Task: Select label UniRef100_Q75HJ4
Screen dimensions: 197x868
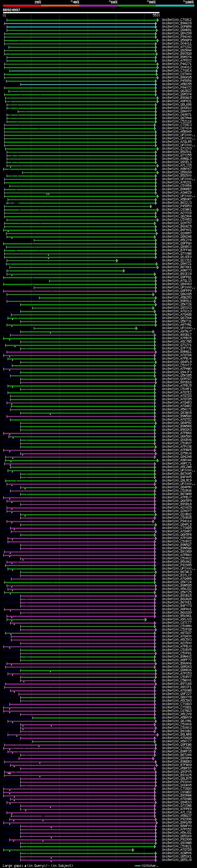Action: [177, 453]
